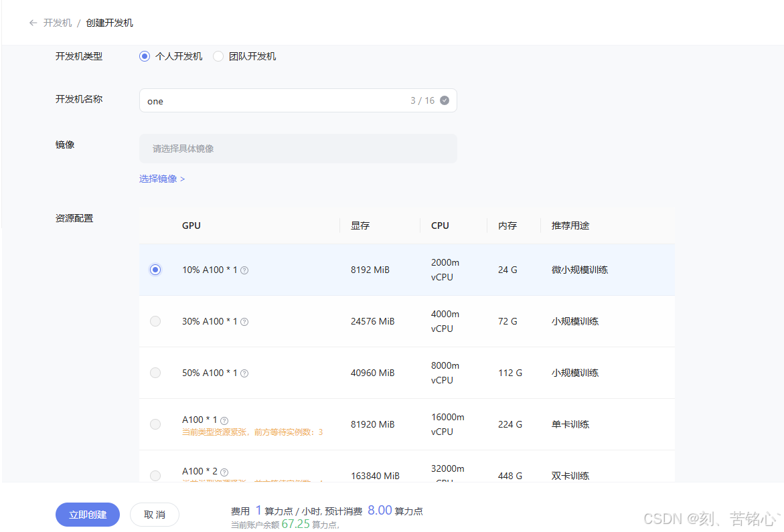The image size is (784, 532).
Task: Select 团队开发机 radio button
Action: (218, 56)
